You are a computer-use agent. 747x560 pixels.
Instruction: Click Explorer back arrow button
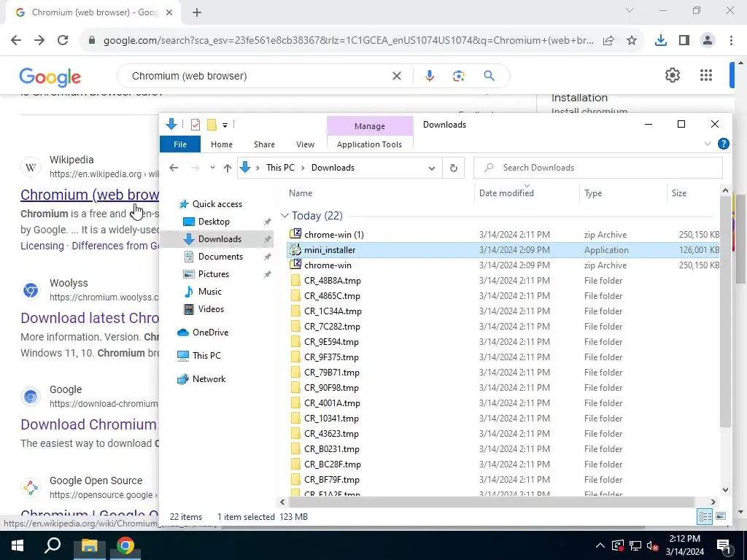click(x=174, y=168)
